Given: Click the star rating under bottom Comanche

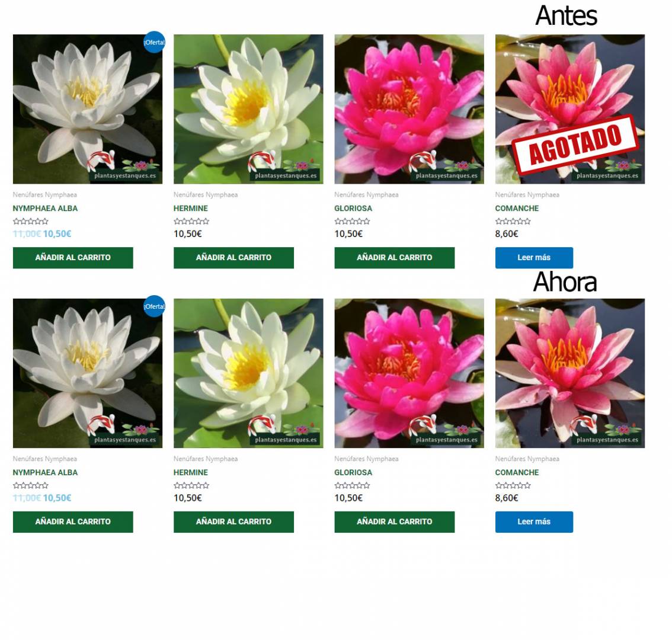Looking at the screenshot, I should pyautogui.click(x=513, y=485).
